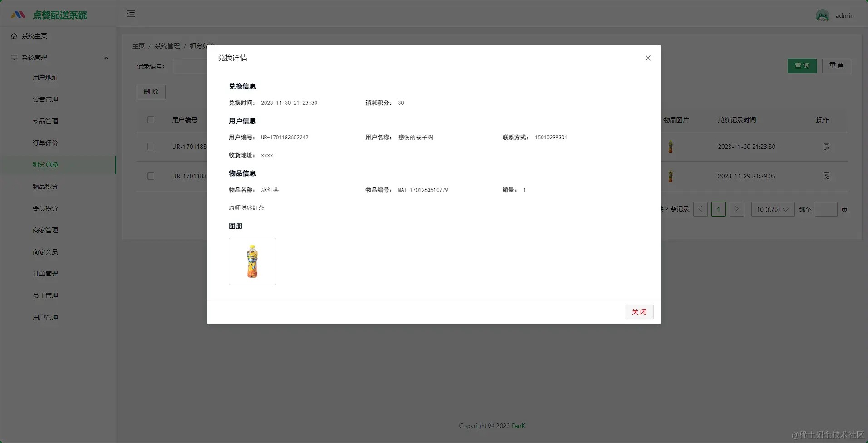Click the 用户编号 column header
Screen dimensions: 868x443
[185, 120]
